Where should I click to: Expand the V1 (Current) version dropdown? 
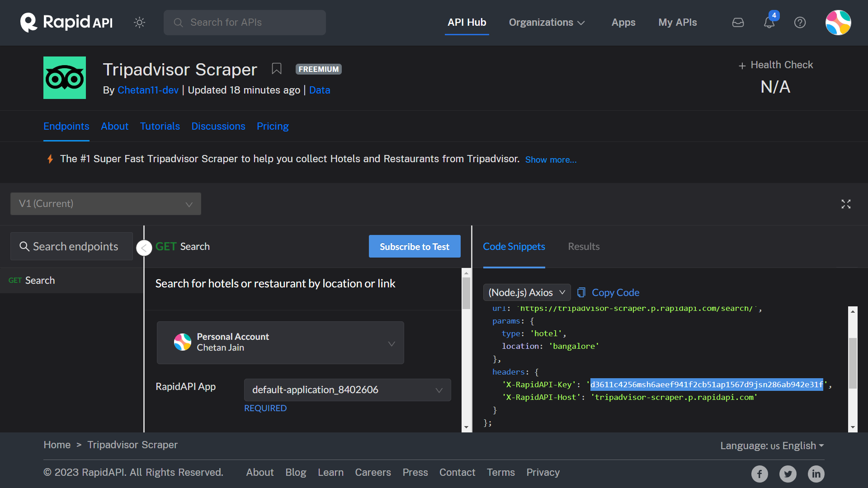[106, 204]
